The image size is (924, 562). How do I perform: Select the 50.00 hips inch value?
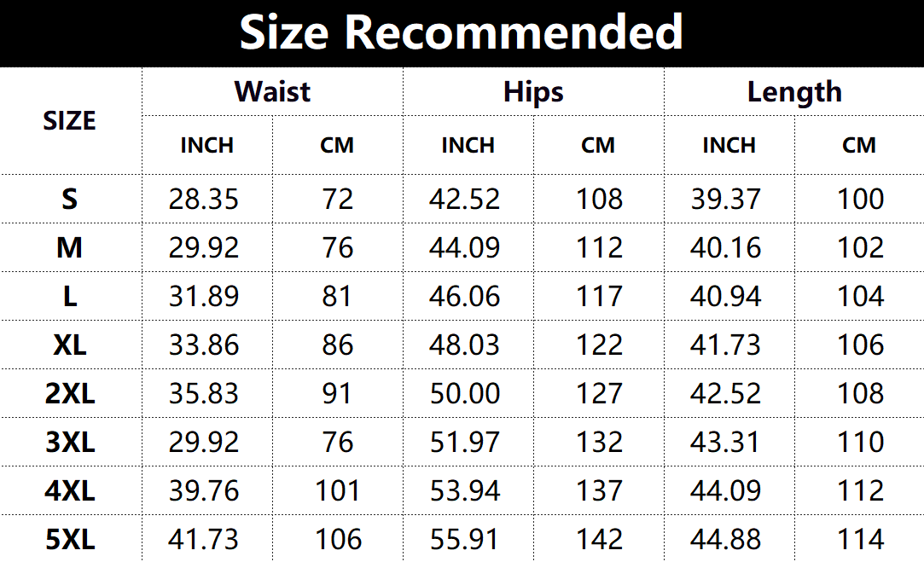tap(465, 393)
